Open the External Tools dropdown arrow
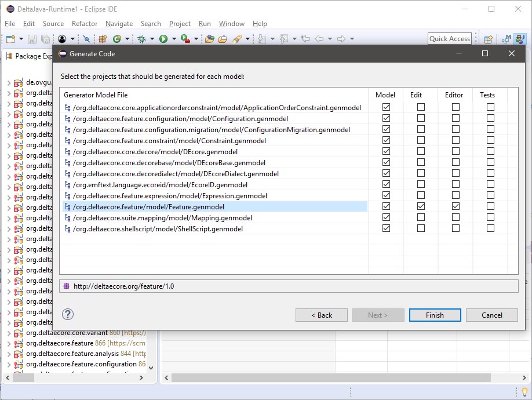 pos(196,39)
